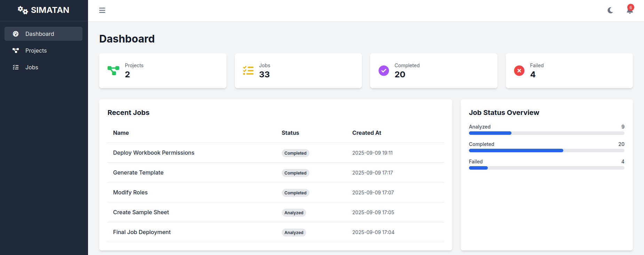The width and height of the screenshot is (644, 255).
Task: Open the Jobs menu item
Action: click(x=43, y=67)
